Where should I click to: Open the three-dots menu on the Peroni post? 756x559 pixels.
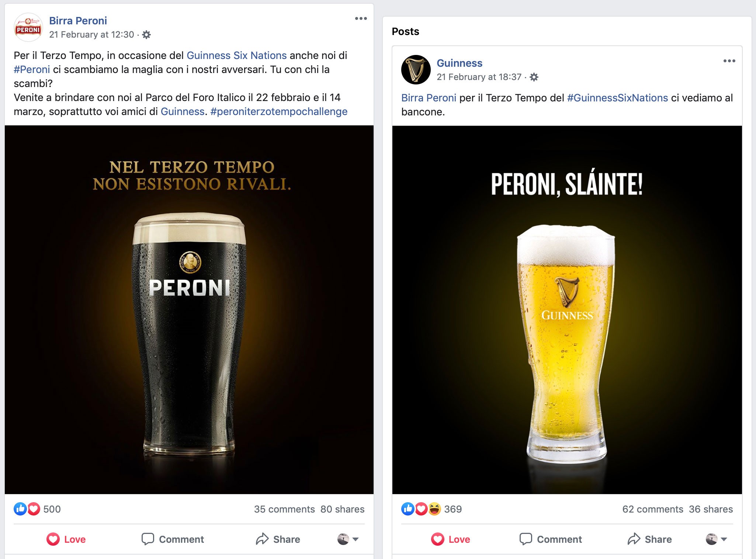pos(361,18)
